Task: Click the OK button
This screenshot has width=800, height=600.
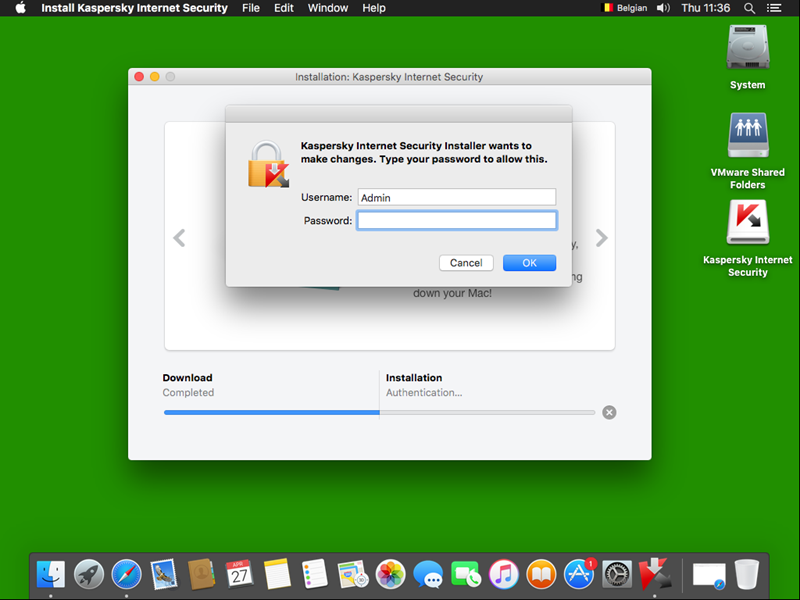Action: (x=529, y=263)
